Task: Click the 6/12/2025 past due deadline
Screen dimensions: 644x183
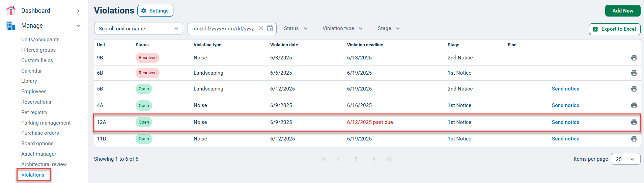Action: point(370,122)
